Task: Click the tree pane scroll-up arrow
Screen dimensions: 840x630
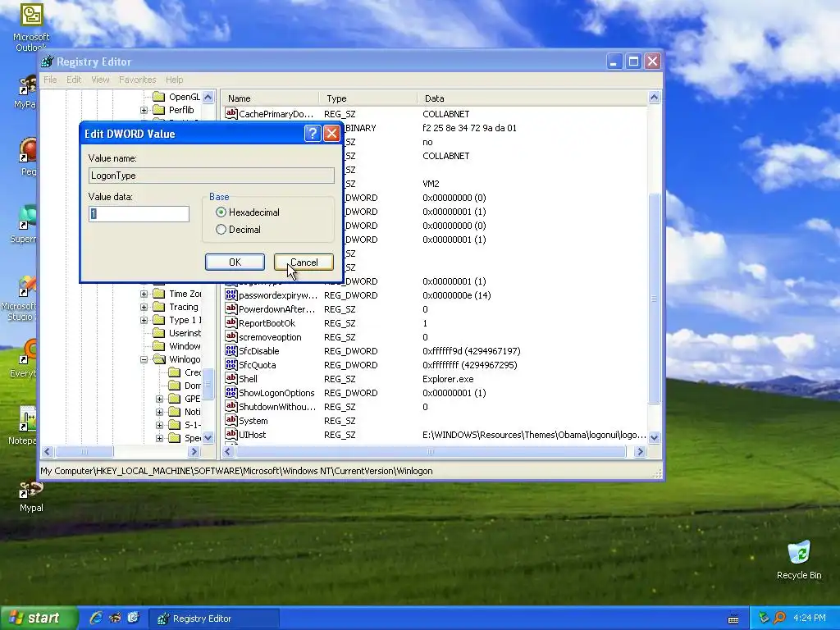Action: click(x=208, y=97)
